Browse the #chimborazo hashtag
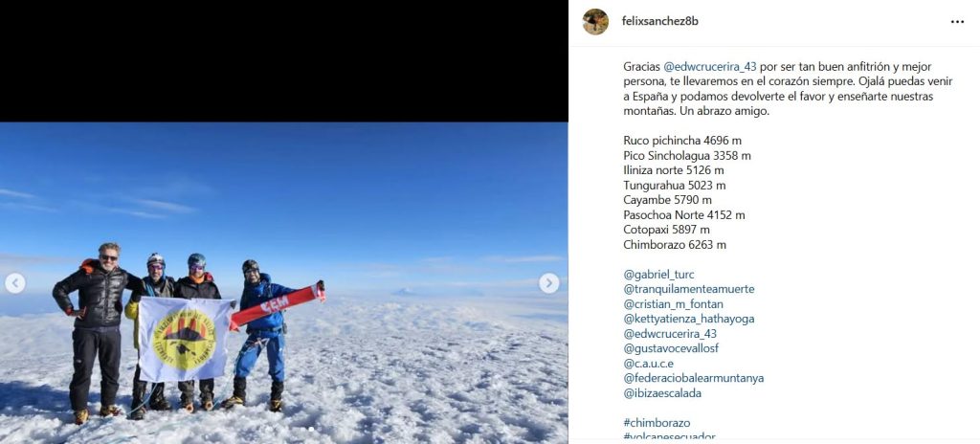The width and height of the screenshot is (980, 444). [657, 423]
